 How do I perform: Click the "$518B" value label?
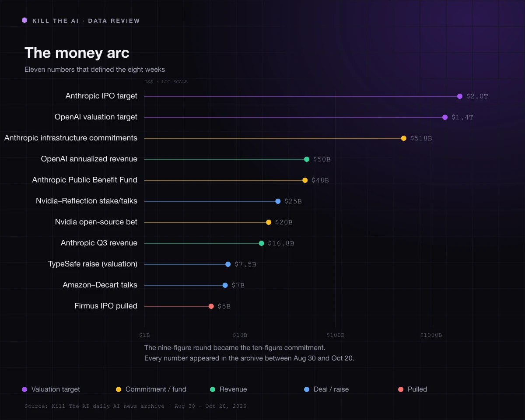[x=421, y=138]
